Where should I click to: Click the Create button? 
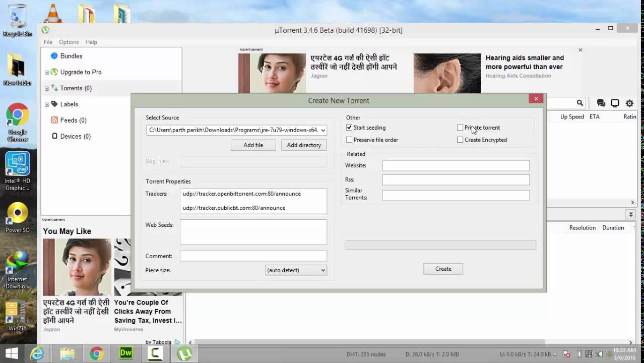pyautogui.click(x=443, y=269)
